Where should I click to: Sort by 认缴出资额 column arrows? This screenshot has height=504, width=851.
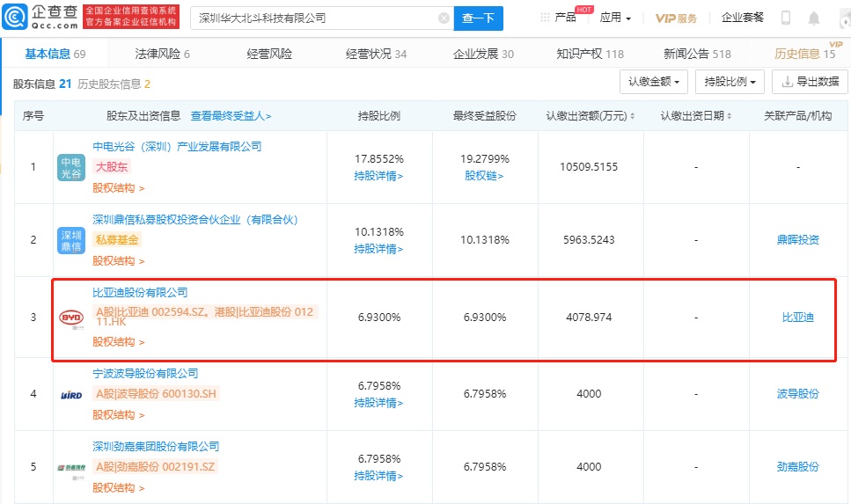tap(632, 116)
